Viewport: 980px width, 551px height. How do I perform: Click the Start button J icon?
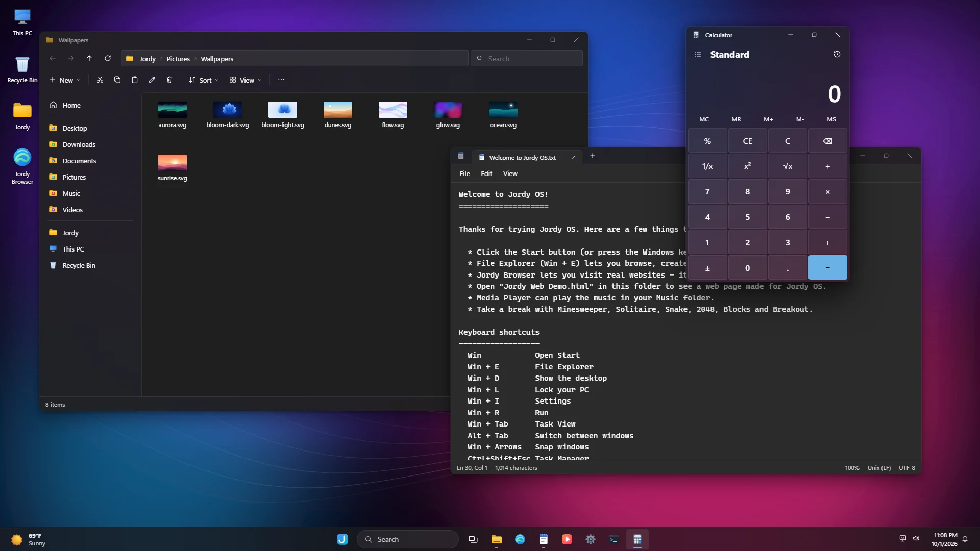342,539
